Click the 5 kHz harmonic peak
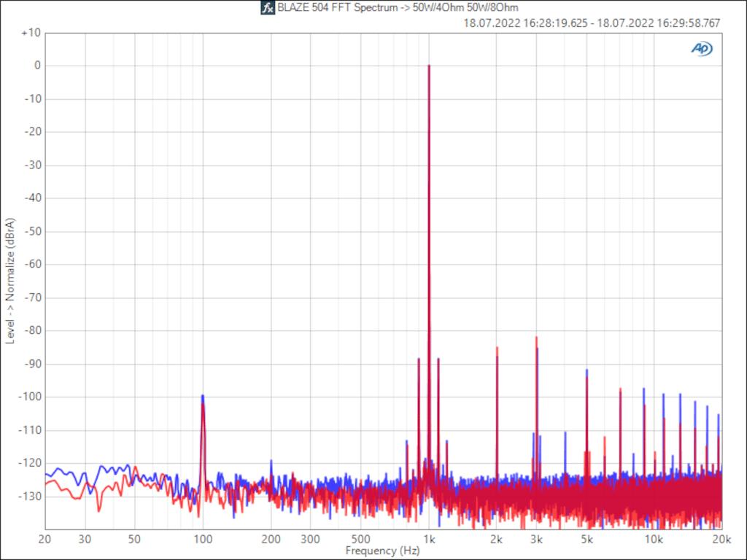Screen dimensions: 747x560 tap(587, 372)
